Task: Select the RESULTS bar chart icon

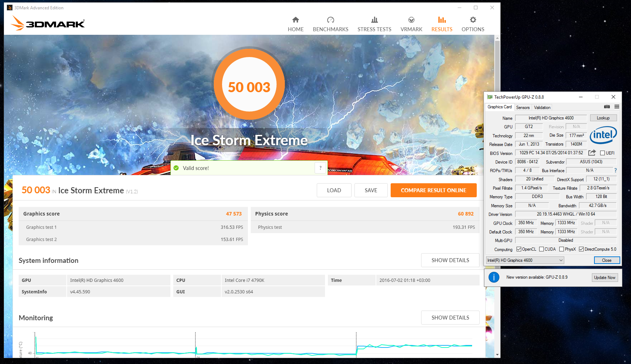Action: [x=442, y=20]
